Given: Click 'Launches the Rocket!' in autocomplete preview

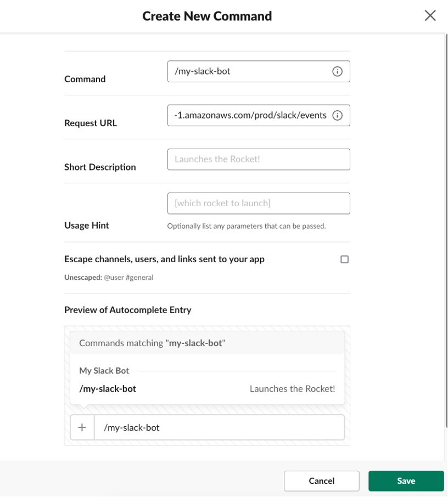Looking at the screenshot, I should [x=292, y=389].
